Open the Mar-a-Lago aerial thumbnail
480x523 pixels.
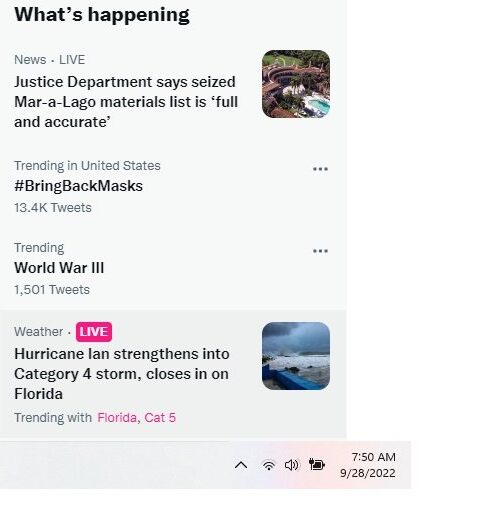pos(296,84)
